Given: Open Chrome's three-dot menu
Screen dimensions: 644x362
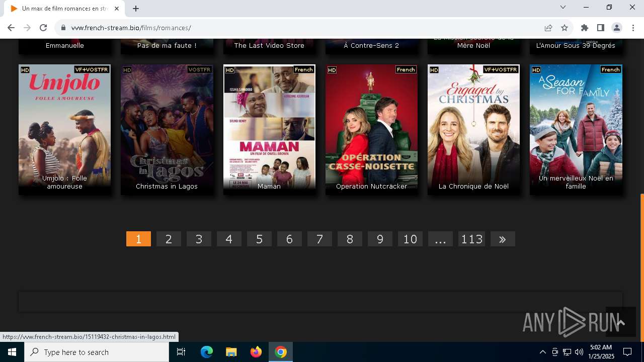Looking at the screenshot, I should (x=633, y=28).
